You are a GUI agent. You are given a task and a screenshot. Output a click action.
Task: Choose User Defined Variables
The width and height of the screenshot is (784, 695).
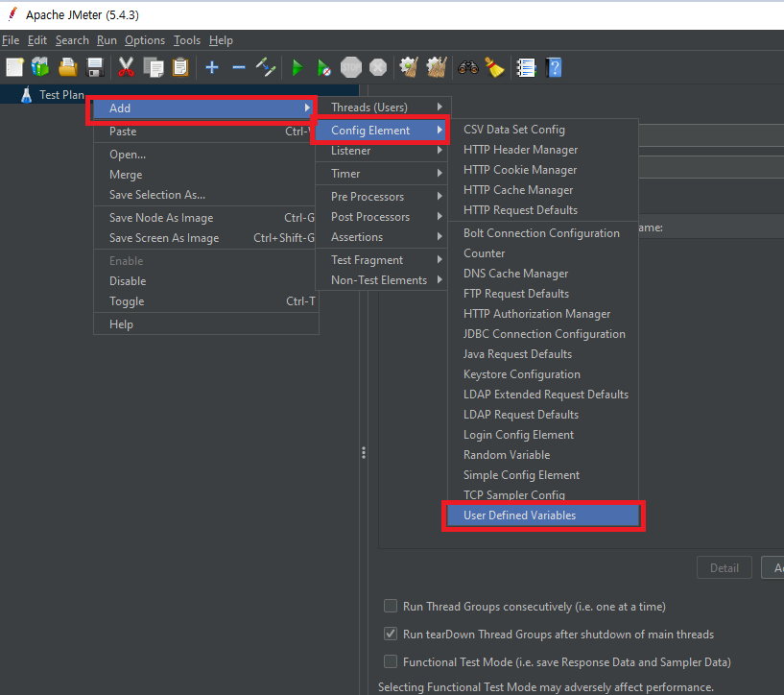pos(543,515)
